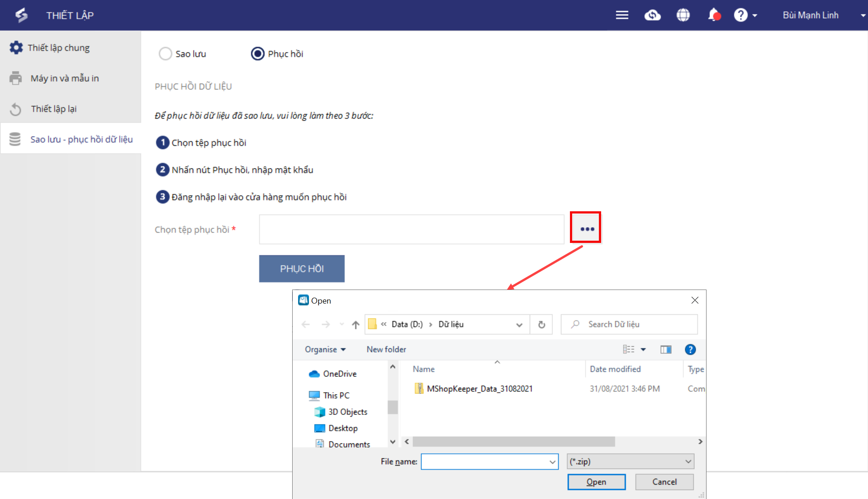This screenshot has height=499, width=868.
Task: Open the help question mark icon
Action: tap(740, 15)
